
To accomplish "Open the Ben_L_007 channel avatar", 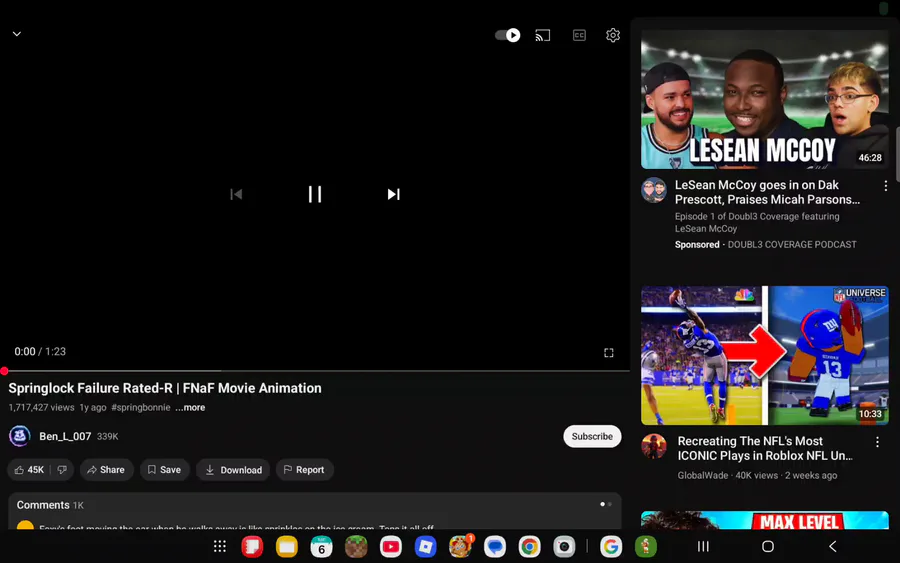I will click(x=20, y=436).
